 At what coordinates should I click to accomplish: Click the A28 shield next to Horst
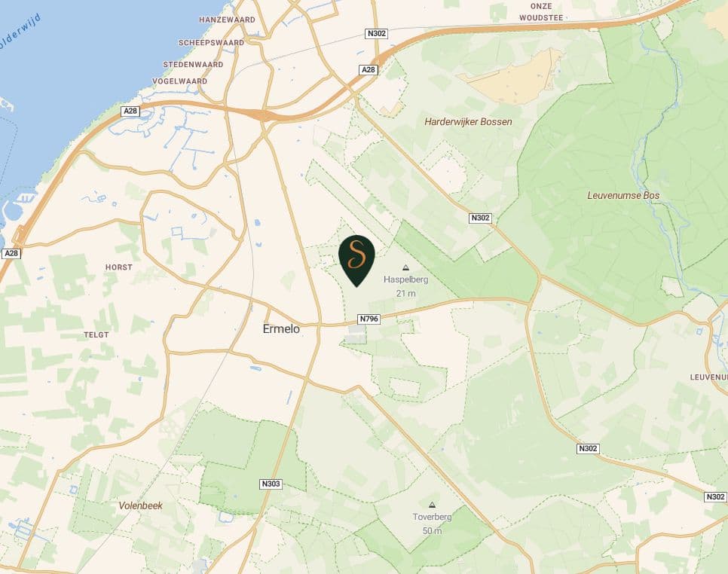tap(11, 253)
